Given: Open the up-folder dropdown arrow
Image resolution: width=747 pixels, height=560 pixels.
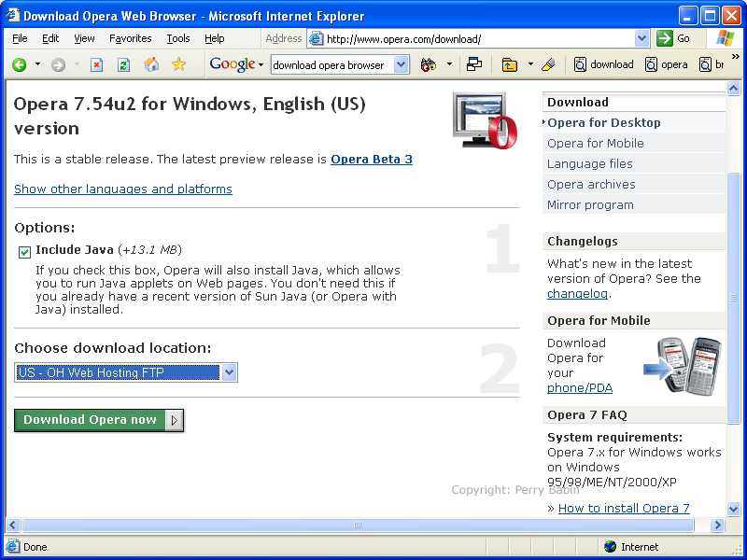Looking at the screenshot, I should click(x=530, y=64).
